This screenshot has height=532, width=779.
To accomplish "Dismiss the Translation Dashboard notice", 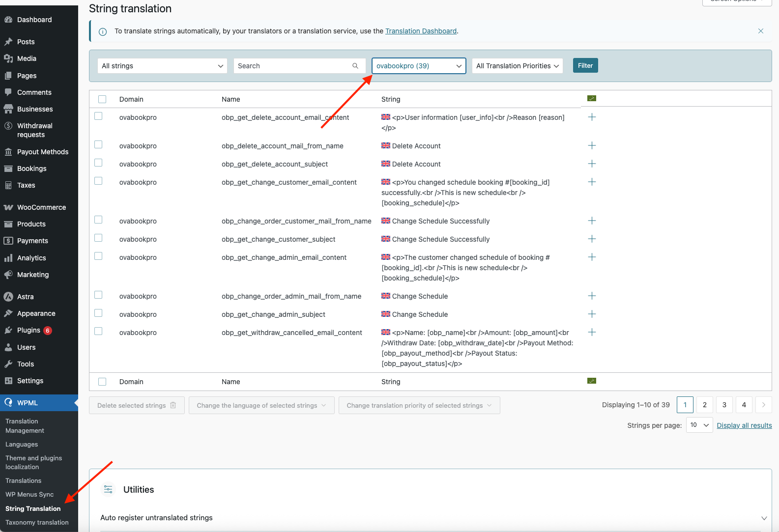I will click(x=761, y=31).
